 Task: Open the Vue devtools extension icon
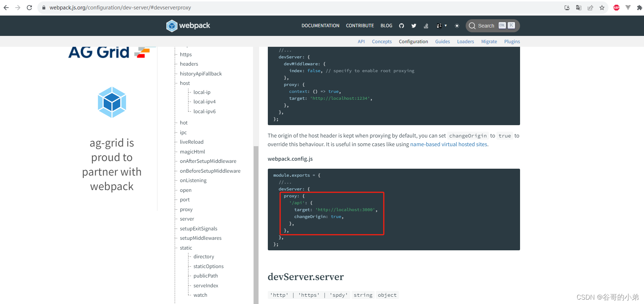pyautogui.click(x=628, y=8)
